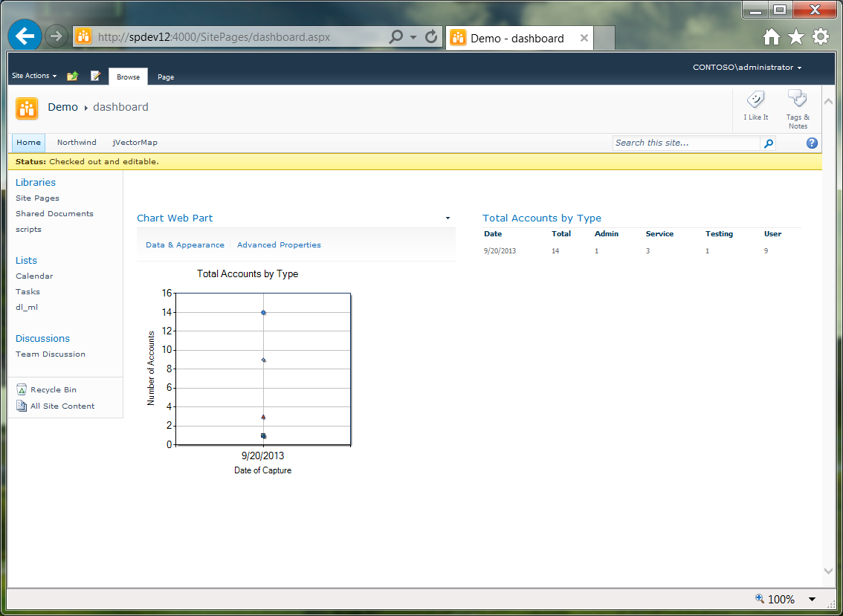This screenshot has width=843, height=616.
Task: Open the chart's Data & Appearance link
Action: point(185,244)
